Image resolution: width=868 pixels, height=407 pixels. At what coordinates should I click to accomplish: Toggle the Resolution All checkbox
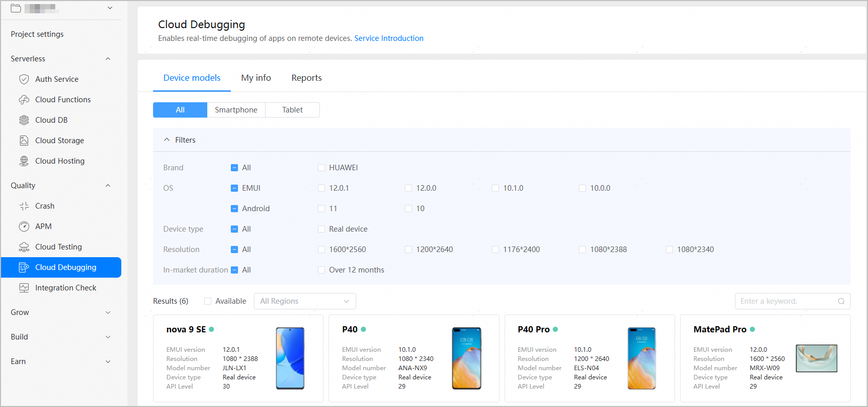point(234,250)
